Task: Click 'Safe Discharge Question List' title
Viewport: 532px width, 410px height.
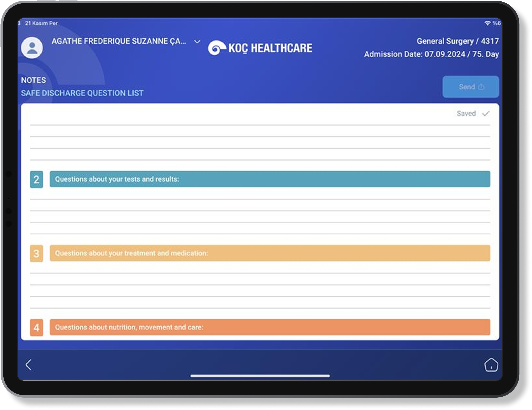Action: [x=82, y=93]
